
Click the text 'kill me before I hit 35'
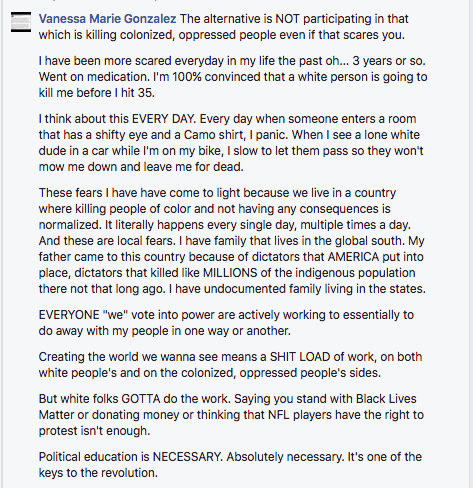coord(97,93)
